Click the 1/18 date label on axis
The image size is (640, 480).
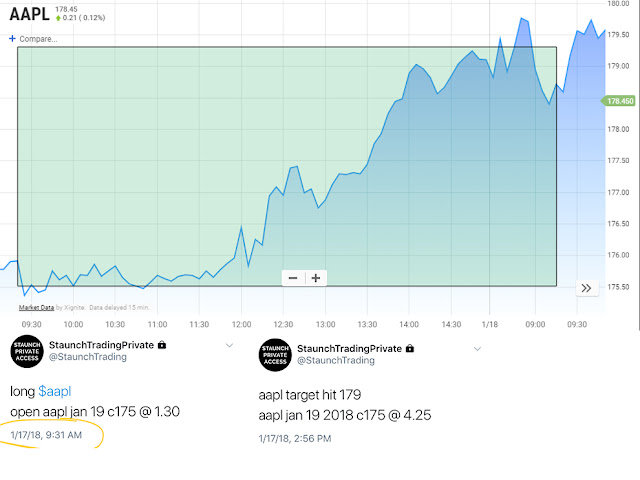click(x=490, y=324)
